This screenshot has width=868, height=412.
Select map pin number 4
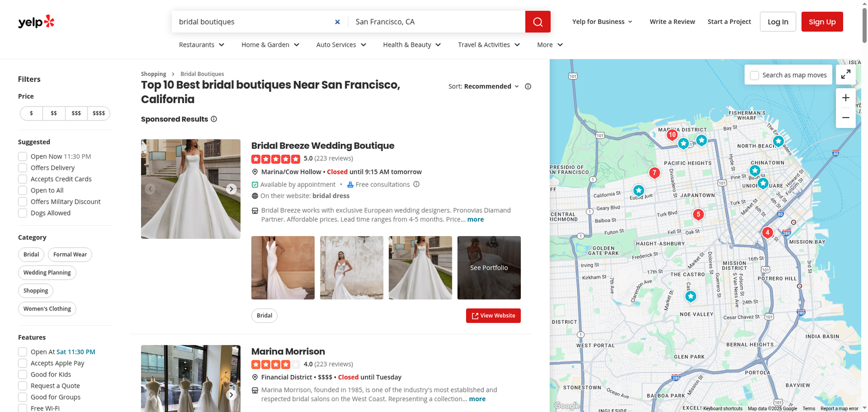point(767,233)
